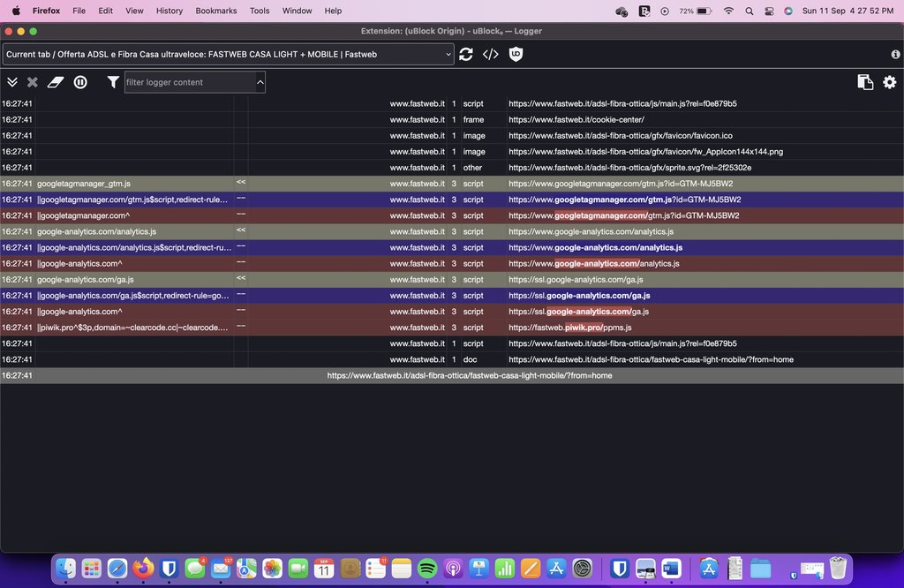This screenshot has width=904, height=588.
Task: Open logger settings gear
Action: pos(890,82)
